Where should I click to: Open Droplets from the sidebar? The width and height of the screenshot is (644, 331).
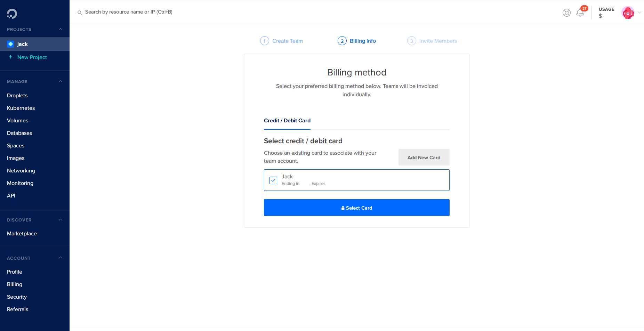tap(17, 95)
